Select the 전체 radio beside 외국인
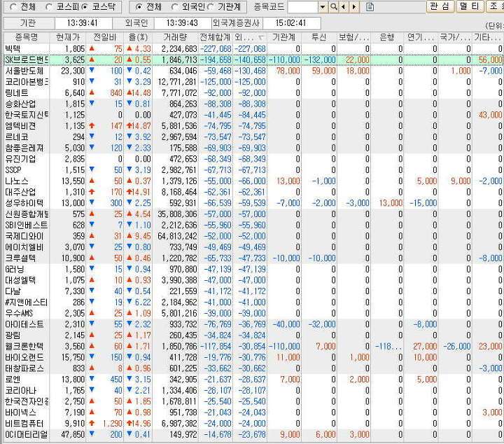 click(139, 7)
